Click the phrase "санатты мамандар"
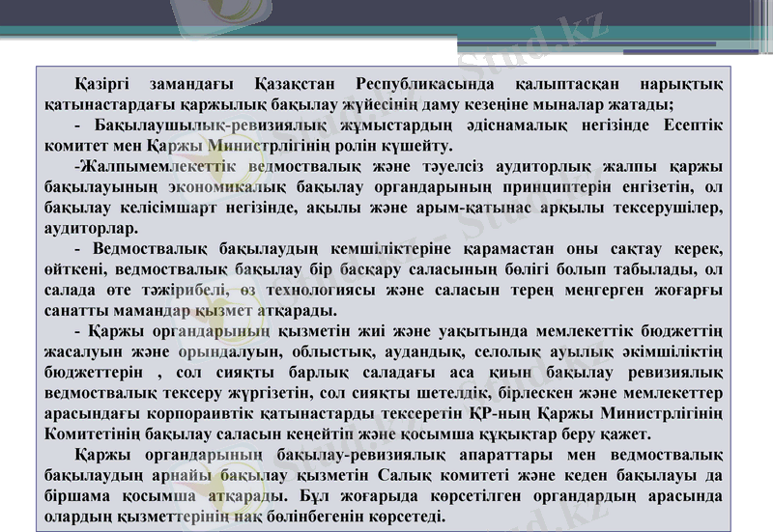773x532 pixels. pyautogui.click(x=117, y=311)
